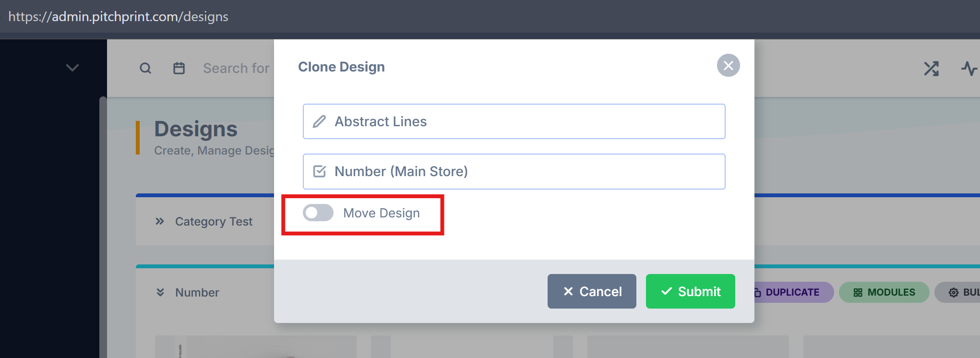Image resolution: width=980 pixels, height=358 pixels.
Task: Toggle the Move Design switch
Action: pos(318,213)
